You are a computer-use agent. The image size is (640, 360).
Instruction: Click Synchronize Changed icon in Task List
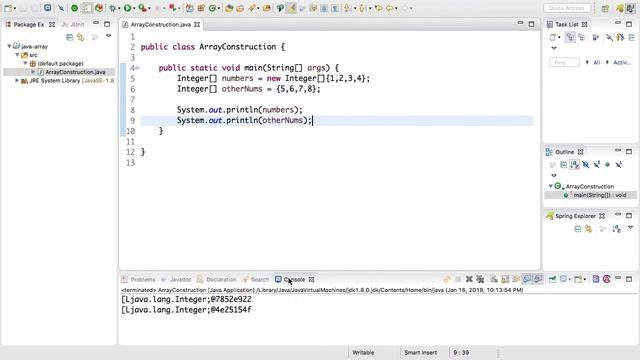point(620,38)
